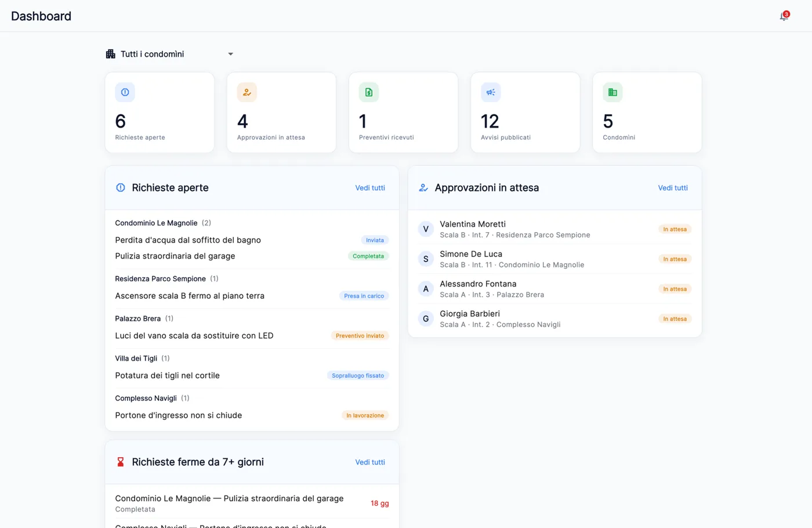Viewport: 812px width, 528px height.
Task: Click the G avatar of Giorgia Barbieri
Action: coord(426,319)
